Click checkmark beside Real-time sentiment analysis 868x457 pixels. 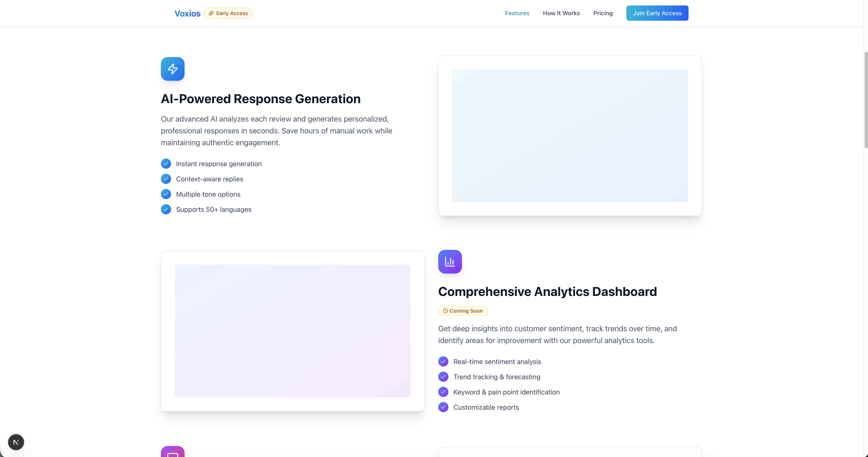(443, 362)
